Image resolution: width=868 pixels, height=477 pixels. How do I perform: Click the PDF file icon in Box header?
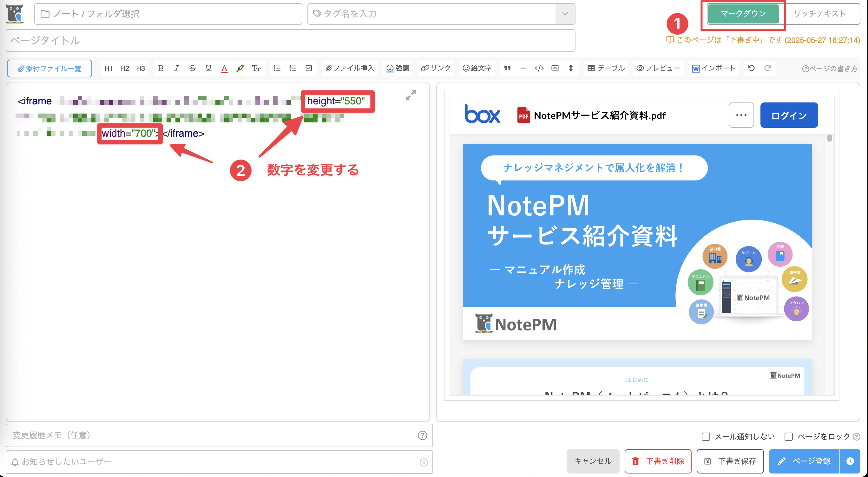(523, 115)
